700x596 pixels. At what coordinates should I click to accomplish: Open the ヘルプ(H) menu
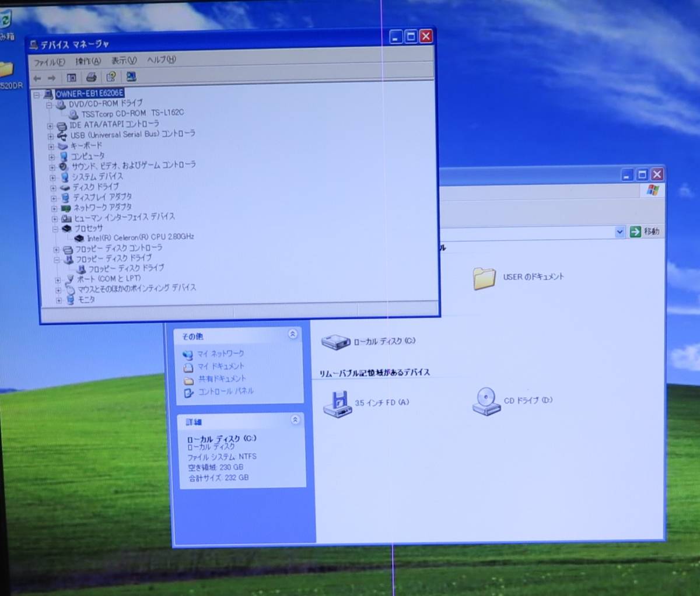tap(161, 59)
